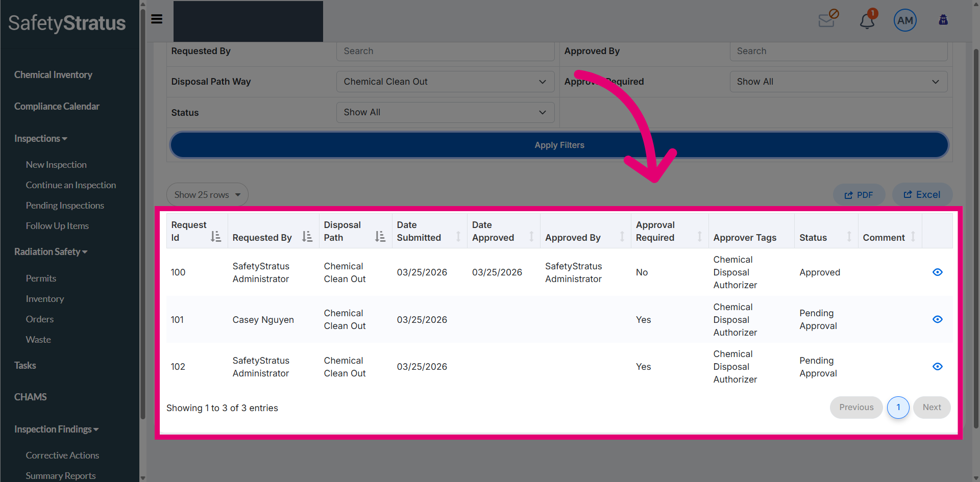The width and height of the screenshot is (980, 482).
Task: Collapse the Radiation Safety sidebar section
Action: pos(51,251)
